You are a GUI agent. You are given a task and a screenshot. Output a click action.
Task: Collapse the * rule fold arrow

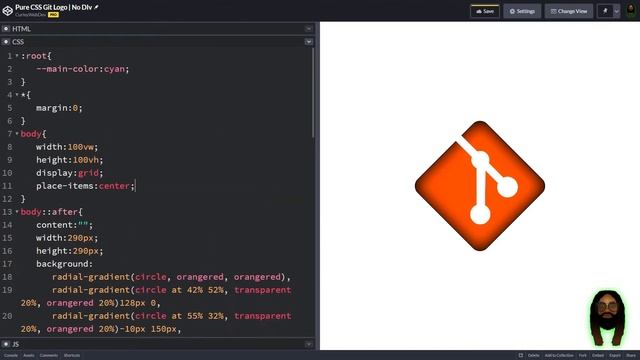[17, 95]
